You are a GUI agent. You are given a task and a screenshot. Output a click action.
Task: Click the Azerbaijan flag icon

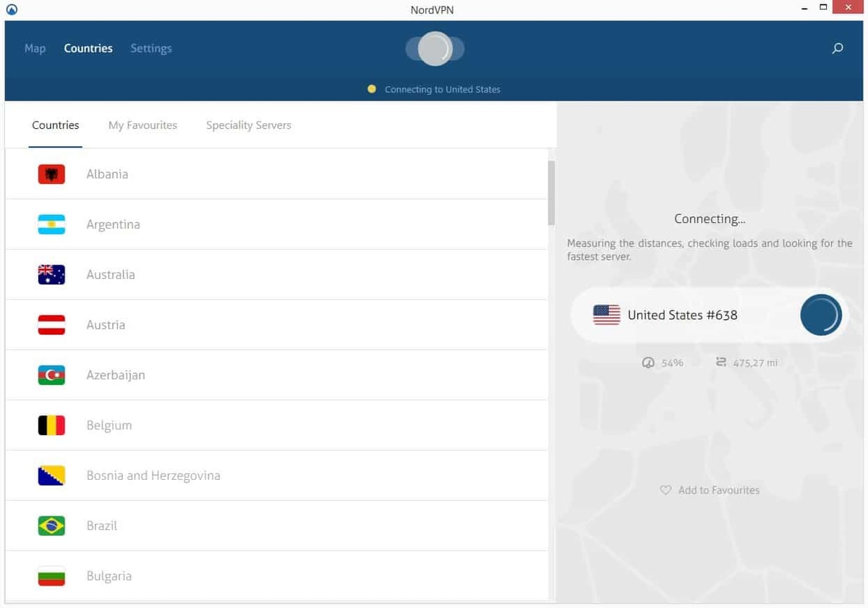pyautogui.click(x=51, y=375)
